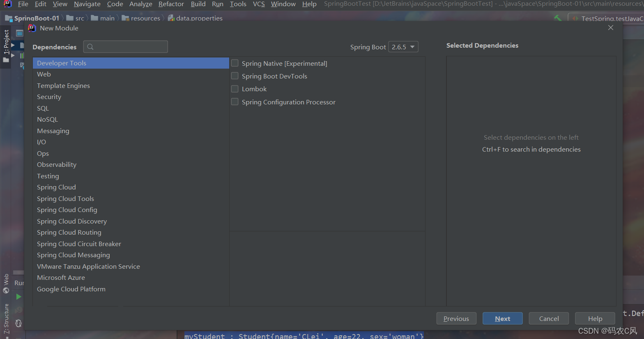644x339 pixels.
Task: Open the Analyze menu
Action: [x=141, y=4]
